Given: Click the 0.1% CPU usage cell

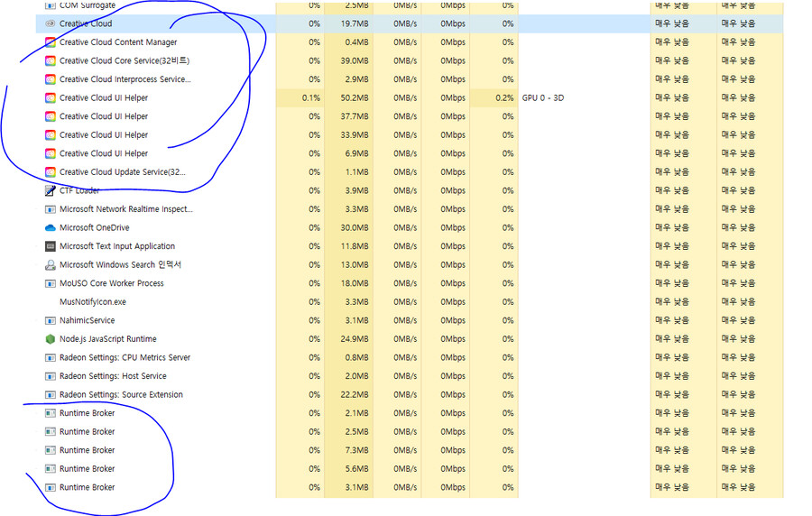Looking at the screenshot, I should pyautogui.click(x=300, y=97).
